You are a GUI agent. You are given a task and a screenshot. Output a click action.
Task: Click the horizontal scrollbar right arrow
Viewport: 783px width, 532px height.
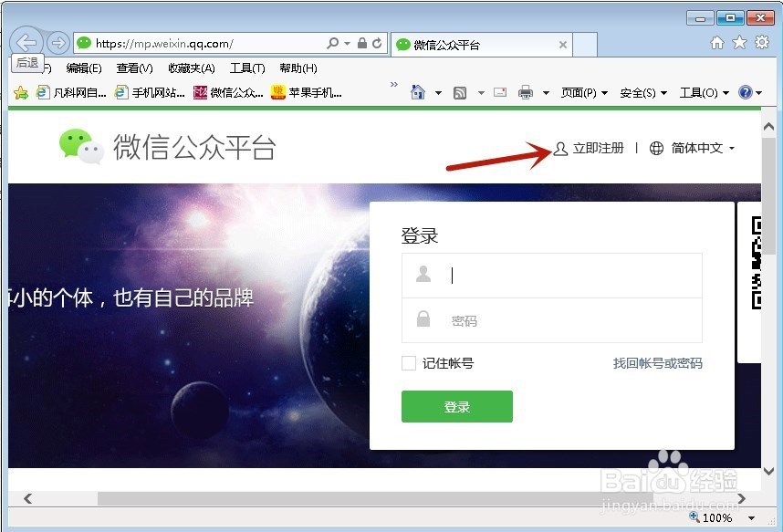[x=741, y=498]
